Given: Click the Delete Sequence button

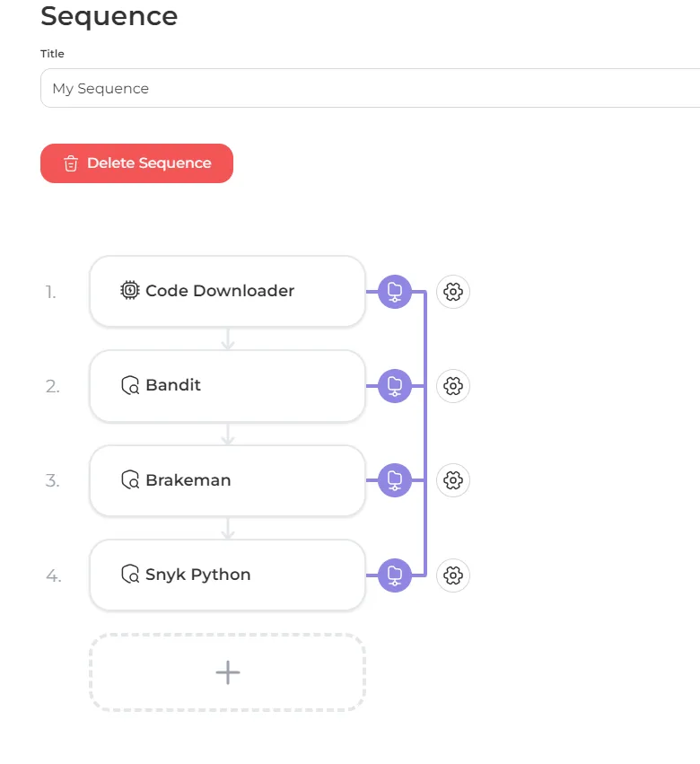Looking at the screenshot, I should 136,163.
